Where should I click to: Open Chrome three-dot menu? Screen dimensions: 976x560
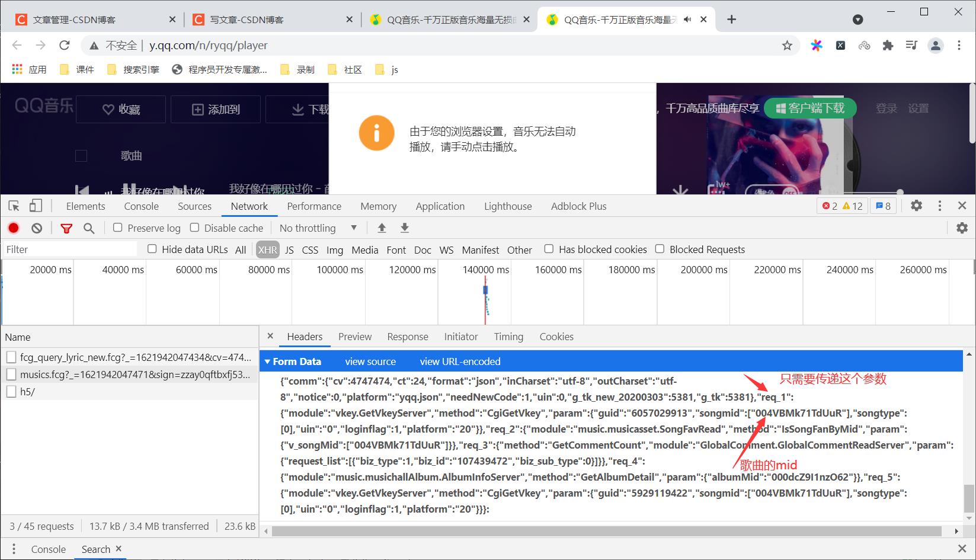click(959, 46)
